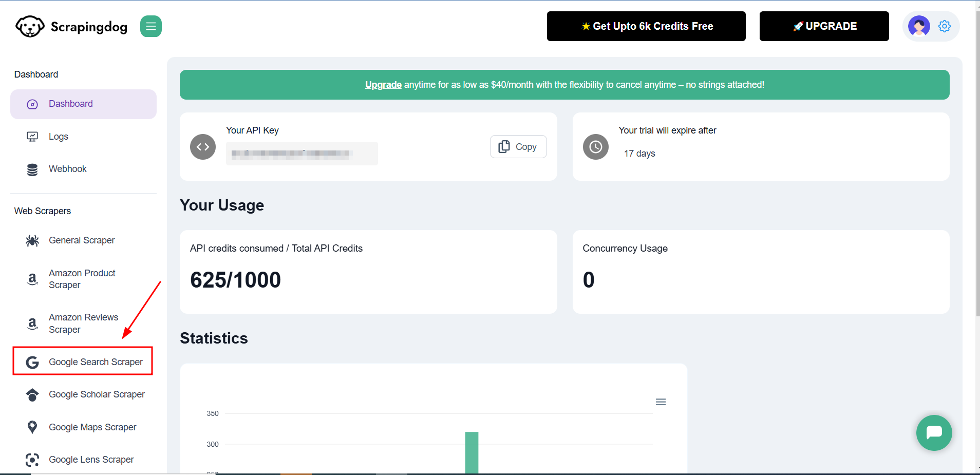Open the Amazon Reviews Scraper
This screenshot has height=475, width=980.
tap(83, 324)
